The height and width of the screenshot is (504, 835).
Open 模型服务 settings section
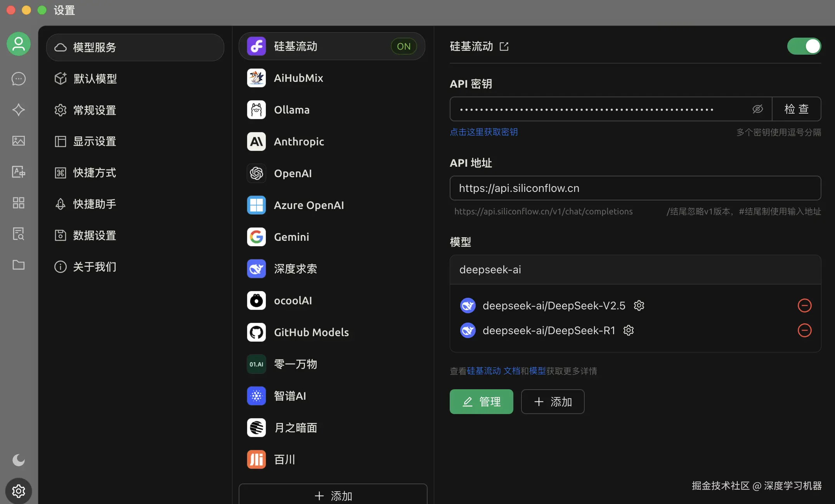pyautogui.click(x=135, y=47)
